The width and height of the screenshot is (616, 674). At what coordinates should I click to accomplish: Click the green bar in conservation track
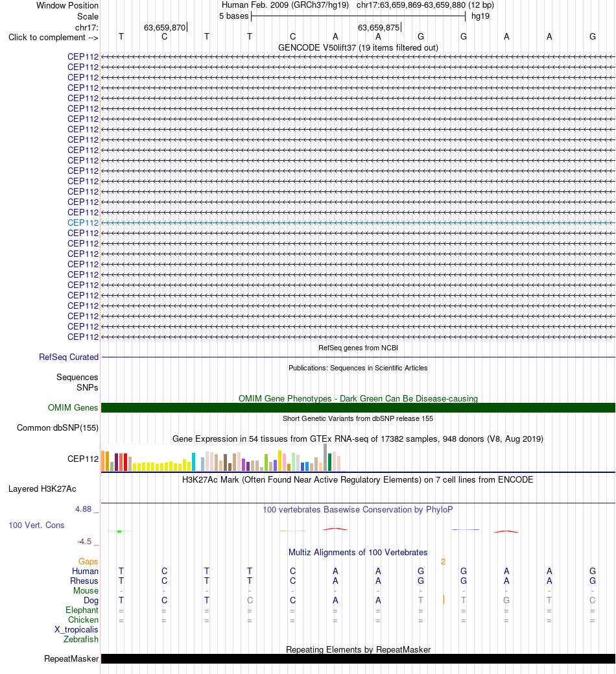[119, 532]
